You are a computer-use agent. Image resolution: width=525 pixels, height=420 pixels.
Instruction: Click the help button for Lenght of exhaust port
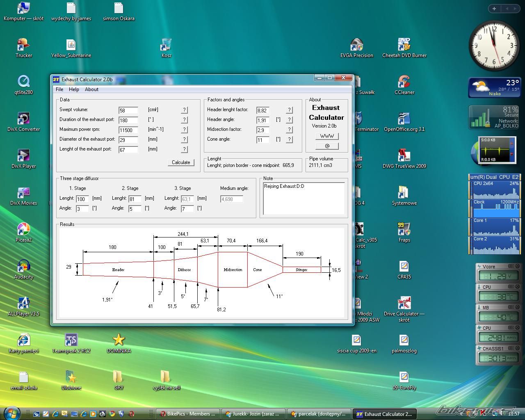(185, 149)
